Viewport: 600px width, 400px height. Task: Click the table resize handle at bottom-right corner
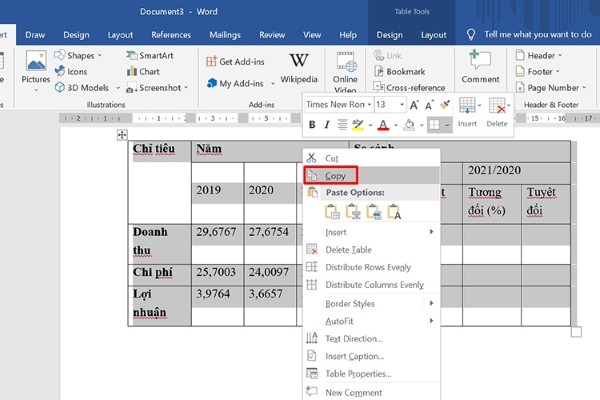(576, 332)
